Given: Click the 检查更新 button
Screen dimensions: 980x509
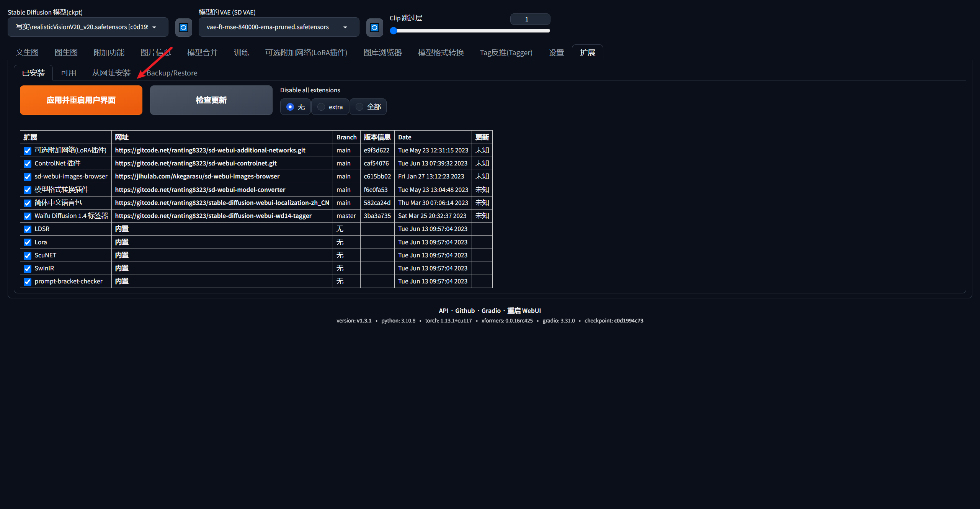Looking at the screenshot, I should (211, 100).
